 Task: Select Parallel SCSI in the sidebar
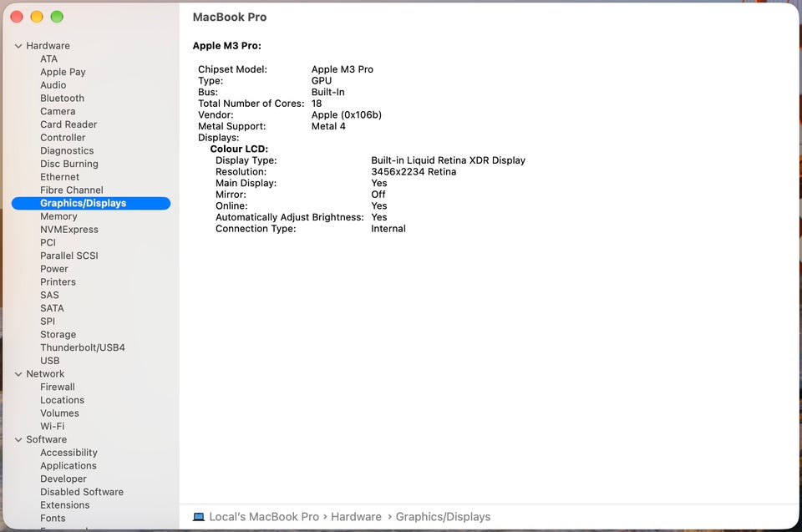(x=69, y=256)
